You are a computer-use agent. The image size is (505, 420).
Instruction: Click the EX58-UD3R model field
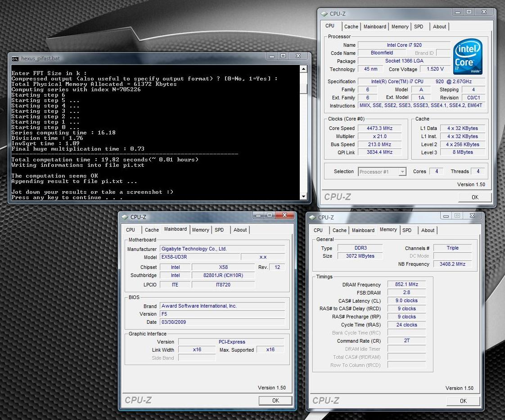pos(200,257)
